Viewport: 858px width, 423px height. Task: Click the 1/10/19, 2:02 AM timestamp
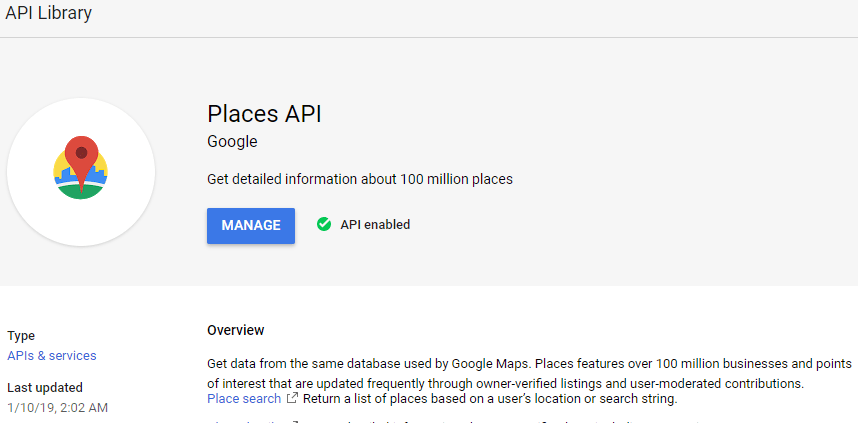pos(57,407)
